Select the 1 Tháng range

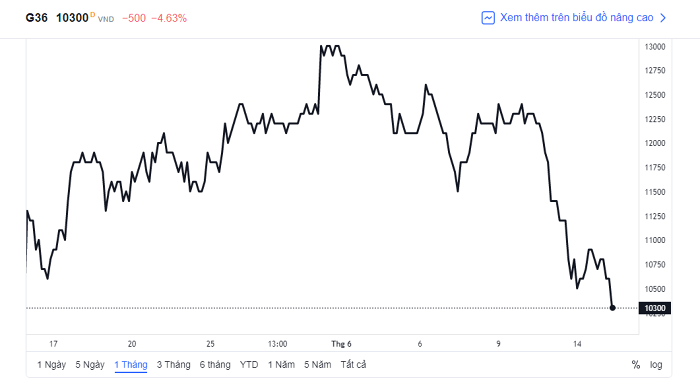131,364
